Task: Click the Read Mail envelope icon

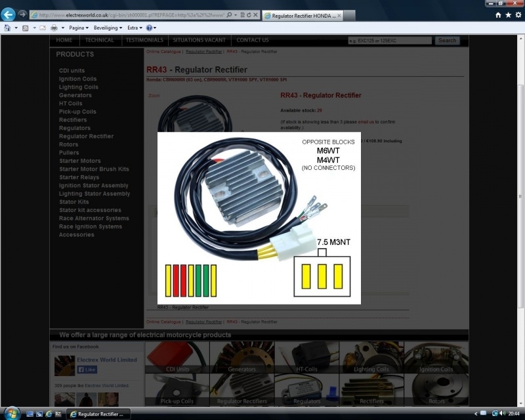Action: [43, 28]
